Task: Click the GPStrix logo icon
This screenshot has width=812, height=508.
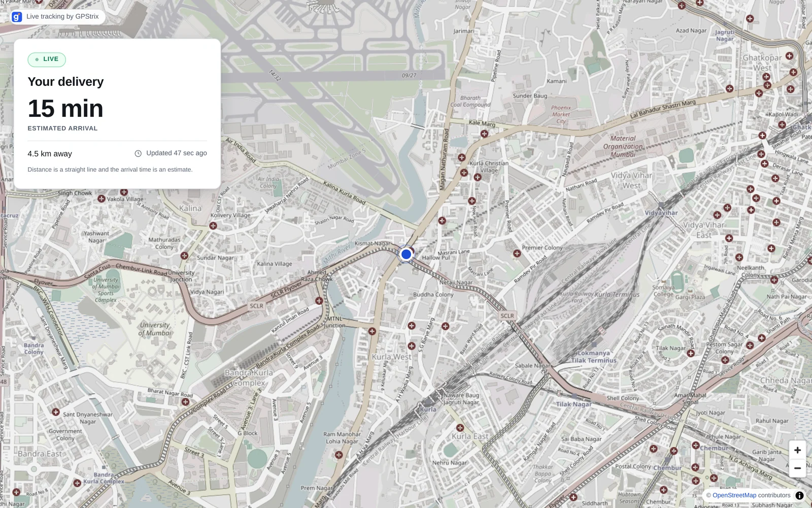Action: point(17,17)
